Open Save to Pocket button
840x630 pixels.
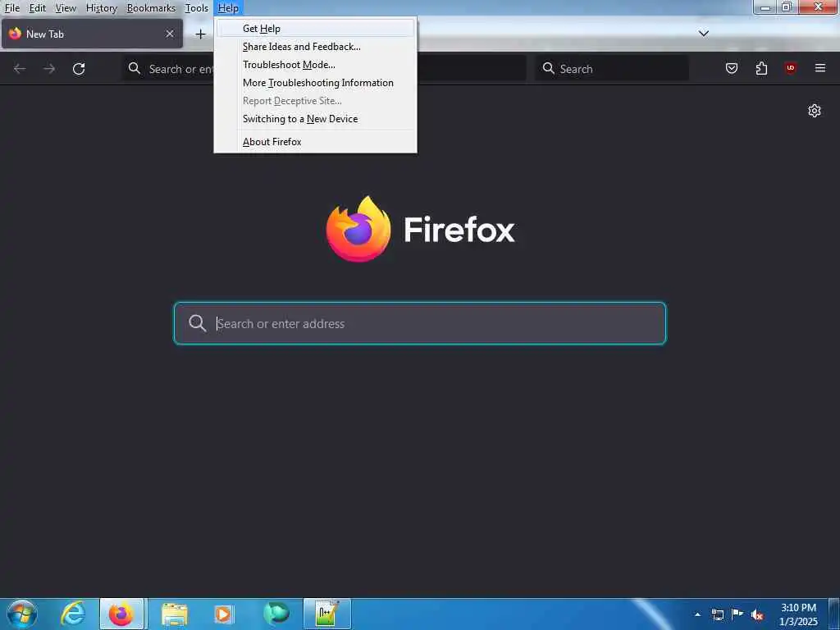pyautogui.click(x=732, y=68)
